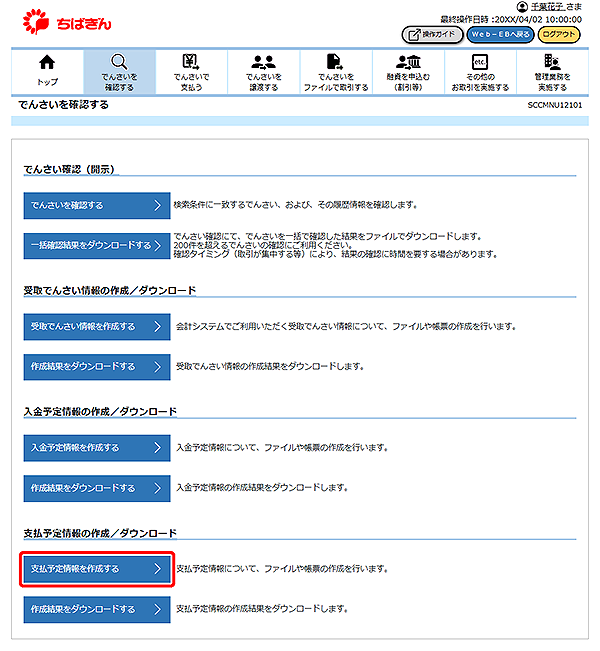Click 一括確認結果をダウンロードする button
The height and width of the screenshot is (651, 600).
pyautogui.click(x=97, y=246)
